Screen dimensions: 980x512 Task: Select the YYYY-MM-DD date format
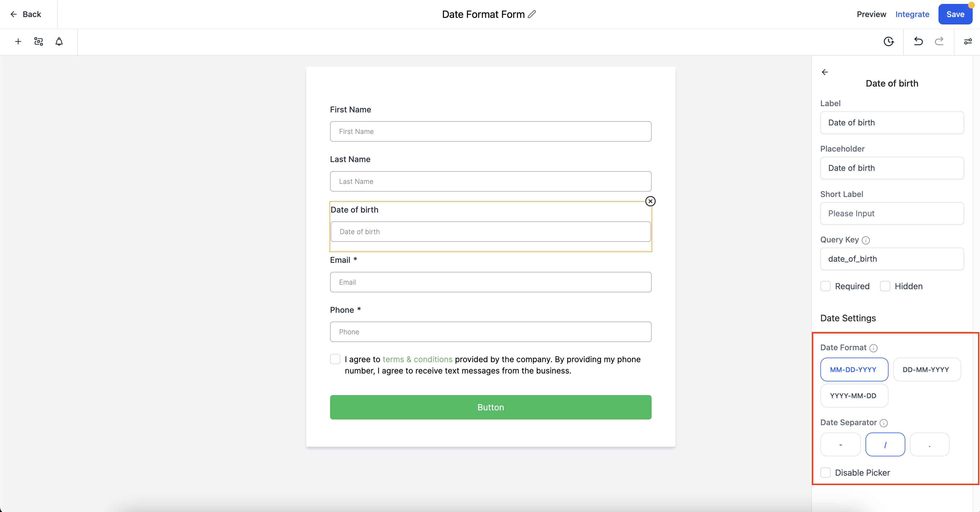(x=853, y=396)
